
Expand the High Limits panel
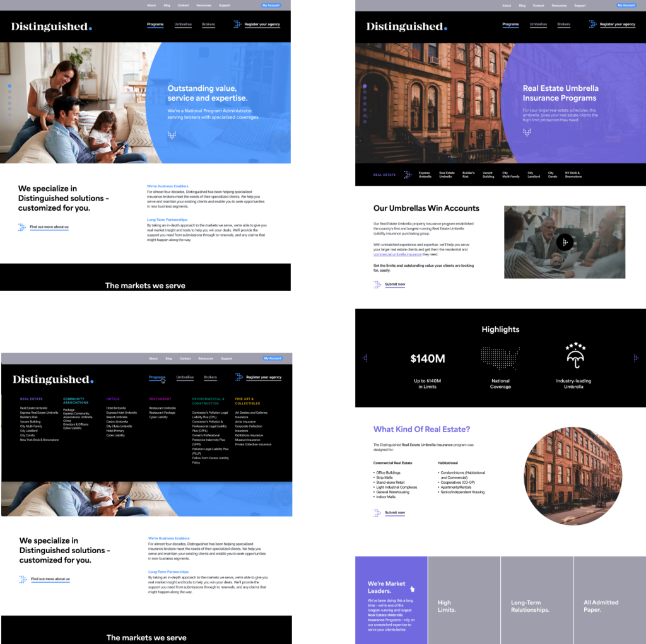coord(464,600)
